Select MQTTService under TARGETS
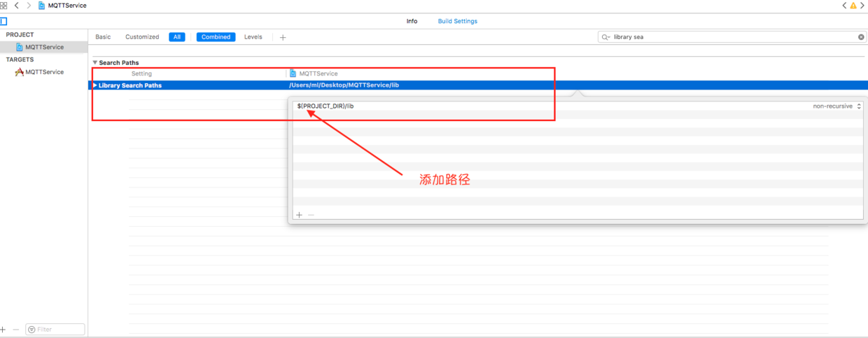This screenshot has width=868, height=338. tap(43, 72)
